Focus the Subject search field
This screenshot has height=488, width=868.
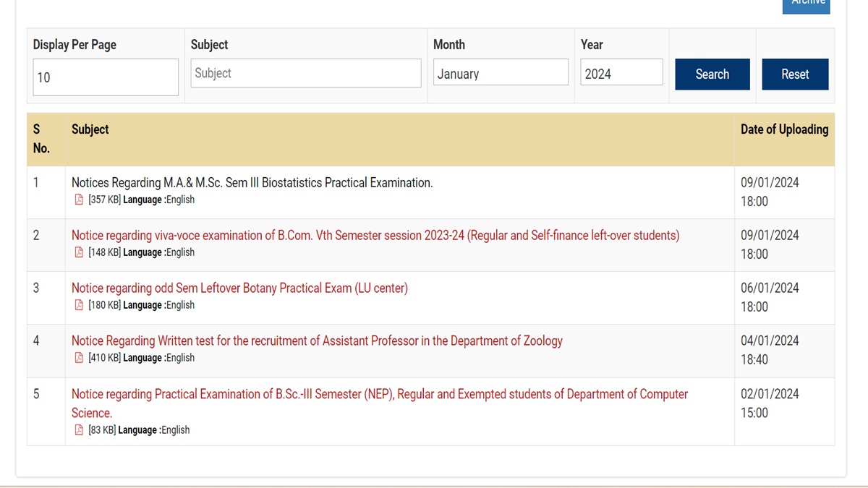click(x=306, y=73)
